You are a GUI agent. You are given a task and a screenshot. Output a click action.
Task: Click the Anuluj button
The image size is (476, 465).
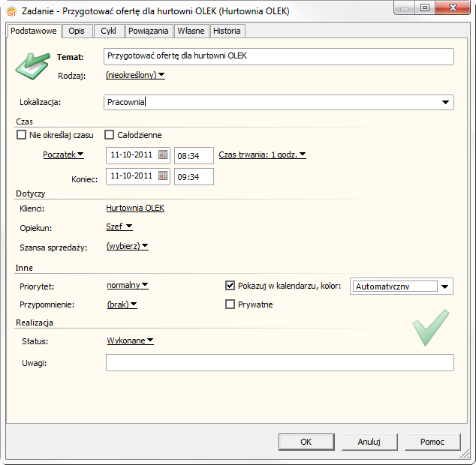pyautogui.click(x=369, y=442)
